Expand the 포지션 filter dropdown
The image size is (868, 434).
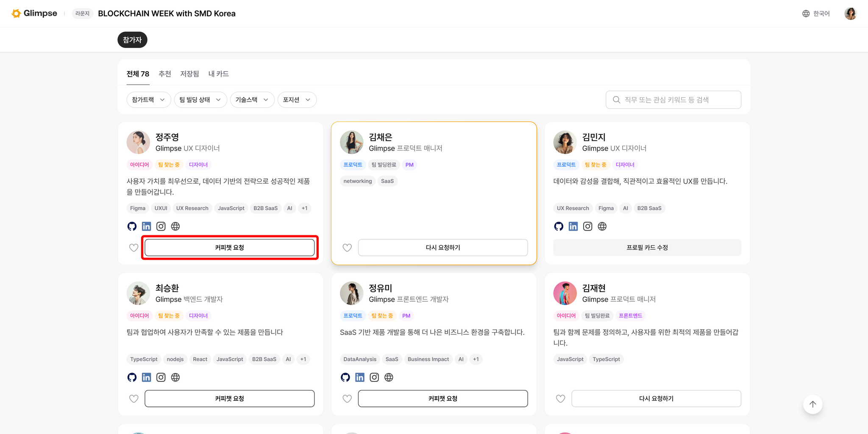[297, 100]
